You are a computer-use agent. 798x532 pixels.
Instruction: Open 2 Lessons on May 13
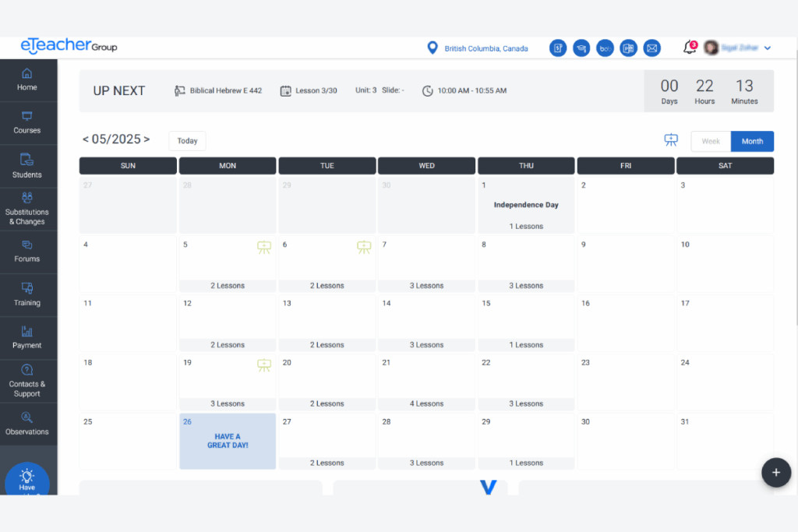tap(327, 344)
